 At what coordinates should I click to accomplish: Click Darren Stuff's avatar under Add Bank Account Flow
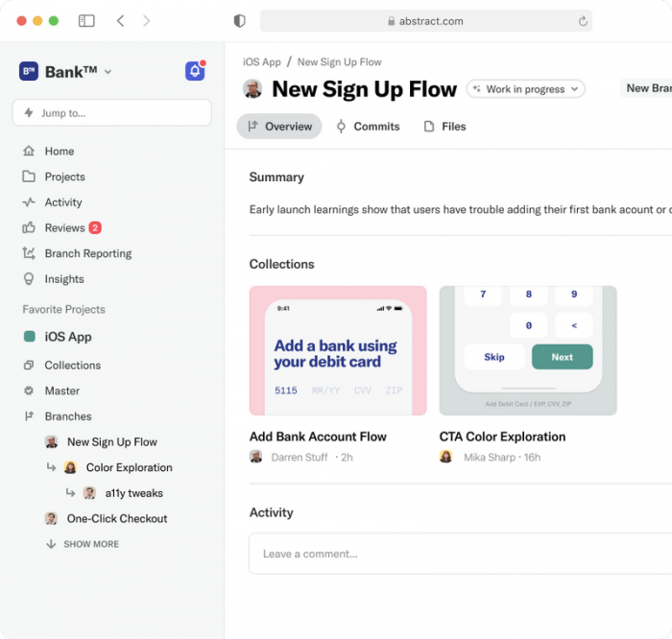[x=256, y=457]
